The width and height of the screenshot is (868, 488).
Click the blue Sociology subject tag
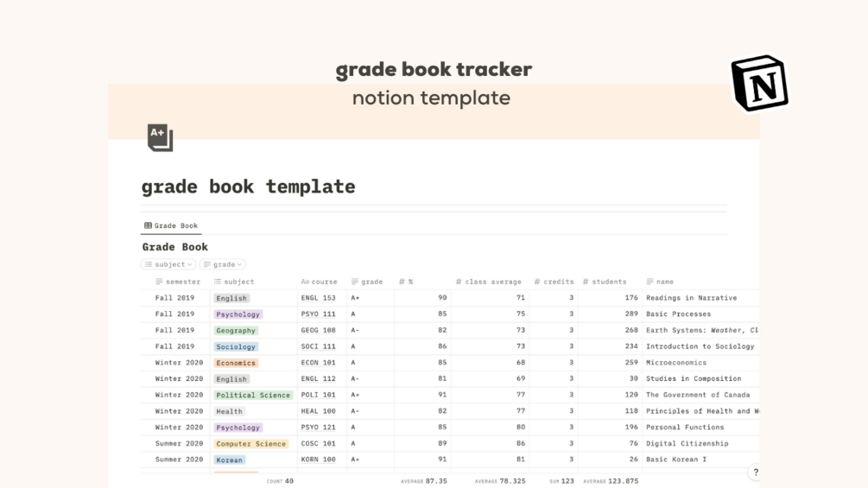point(236,347)
